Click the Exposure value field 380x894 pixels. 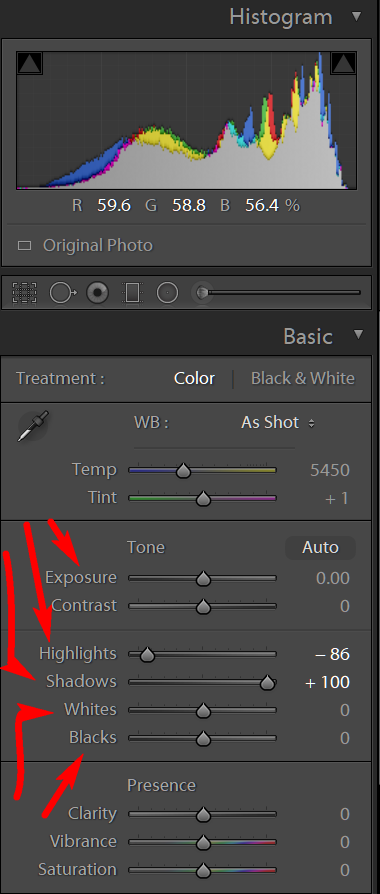pos(333,578)
